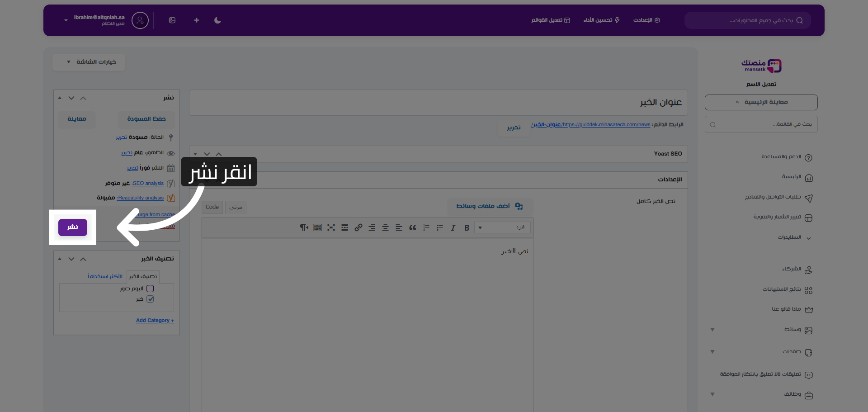Insert a Read More tag icon
The width and height of the screenshot is (868, 412).
[344, 227]
